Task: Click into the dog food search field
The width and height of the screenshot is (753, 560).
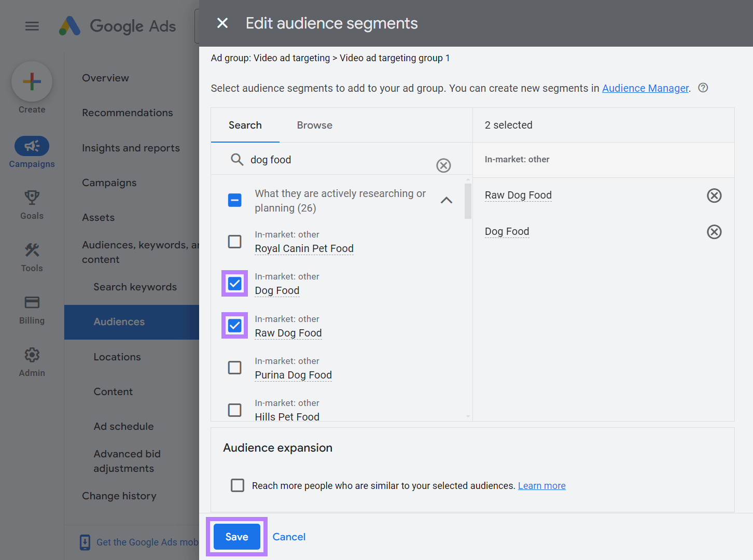Action: (x=337, y=160)
